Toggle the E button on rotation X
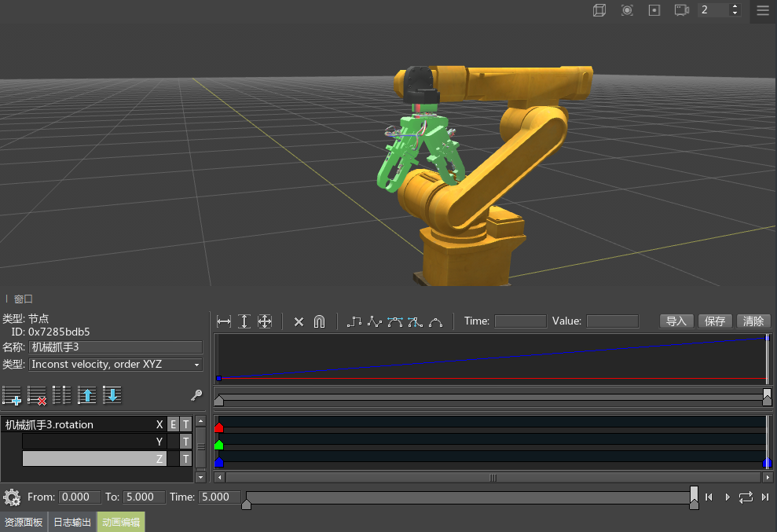Viewport: 777px width, 532px height. 173,424
